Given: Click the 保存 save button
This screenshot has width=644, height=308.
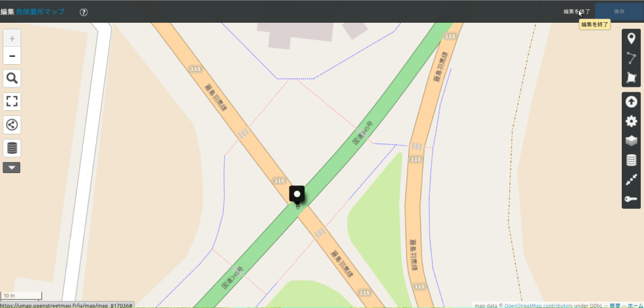Looking at the screenshot, I should [619, 12].
